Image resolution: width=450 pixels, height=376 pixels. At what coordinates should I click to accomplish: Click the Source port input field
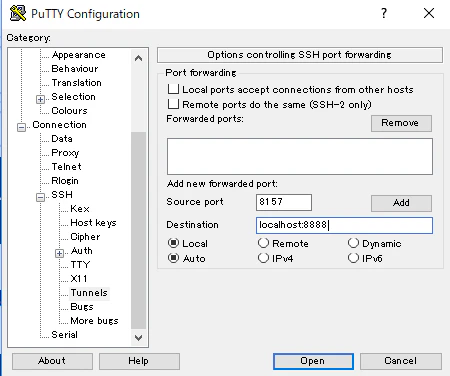click(x=284, y=202)
